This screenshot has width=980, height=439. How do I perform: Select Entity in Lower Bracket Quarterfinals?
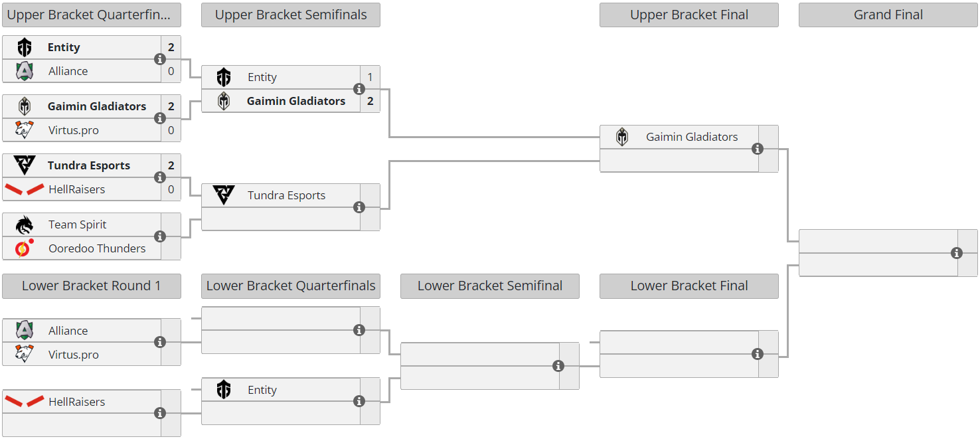coord(262,390)
